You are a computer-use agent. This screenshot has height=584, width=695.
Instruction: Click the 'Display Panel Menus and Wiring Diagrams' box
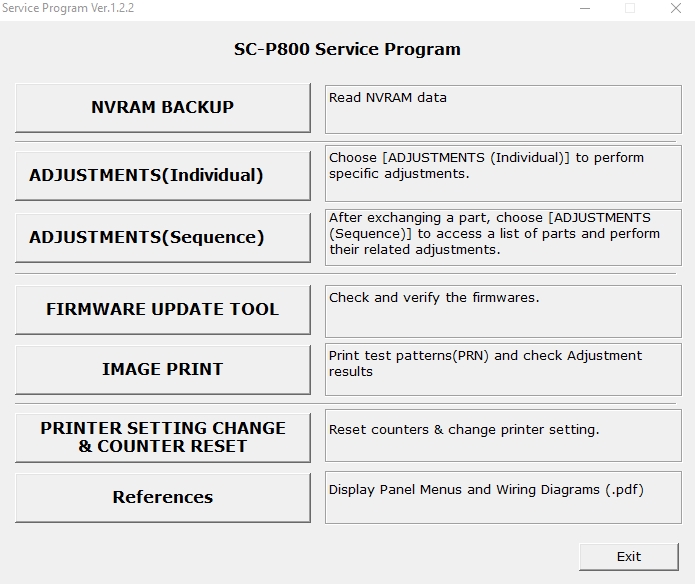tap(503, 498)
